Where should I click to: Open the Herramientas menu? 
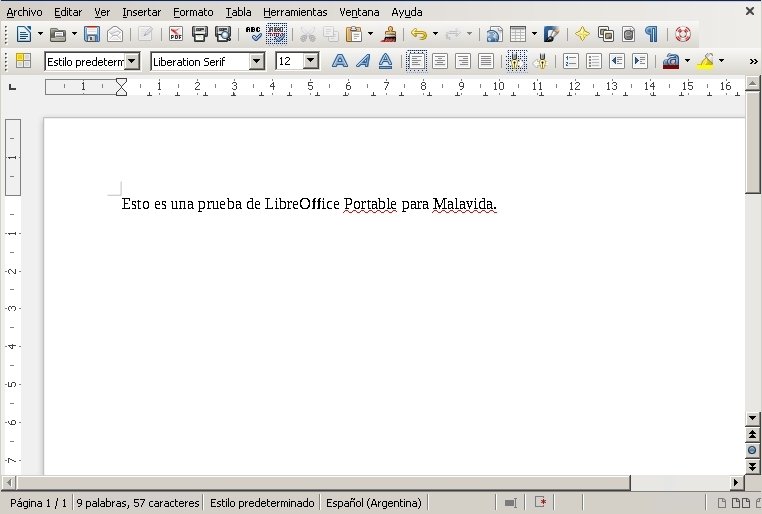pos(295,12)
